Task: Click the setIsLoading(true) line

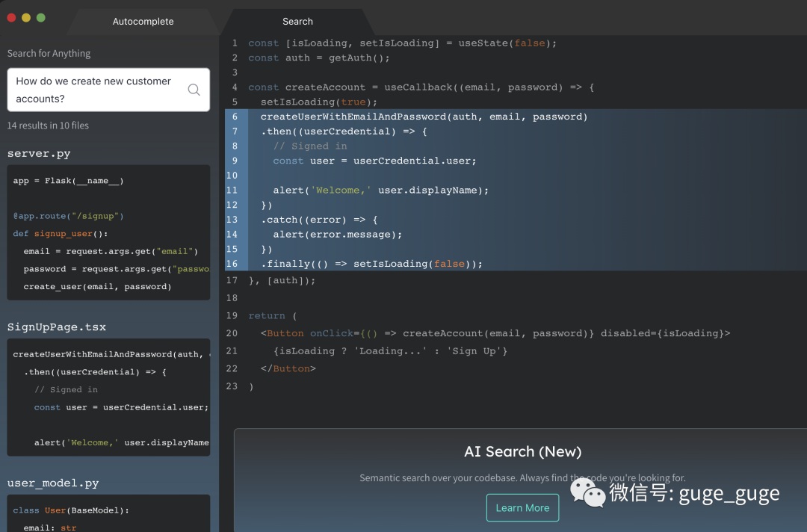Action: (318, 102)
